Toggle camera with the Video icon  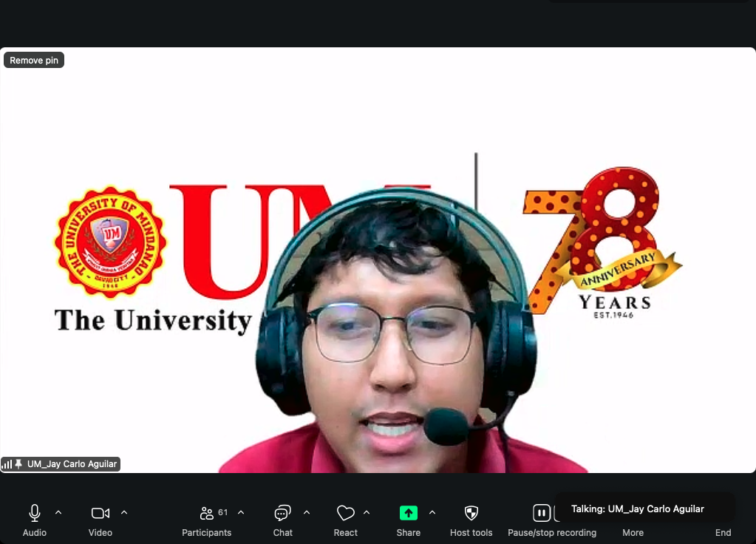(x=101, y=513)
